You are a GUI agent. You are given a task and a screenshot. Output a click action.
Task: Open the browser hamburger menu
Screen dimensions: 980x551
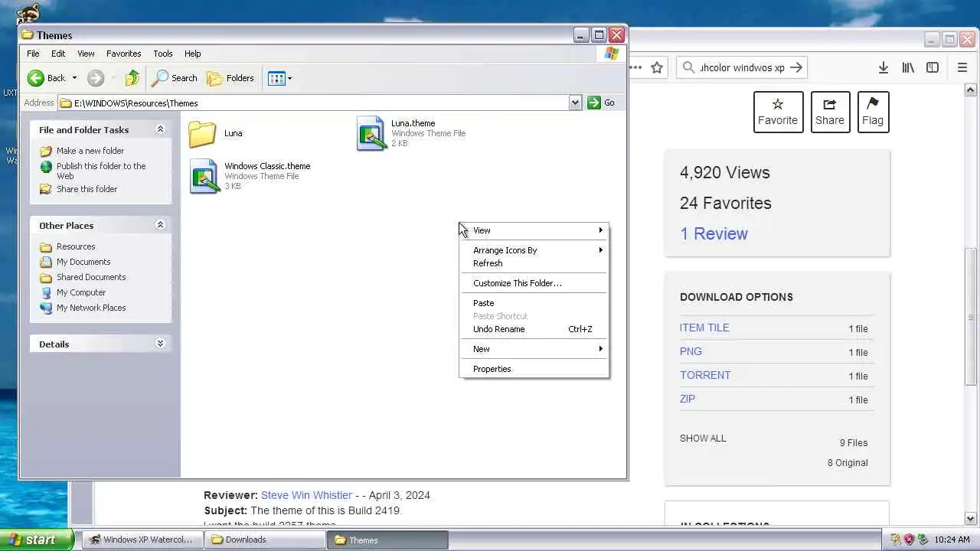962,67
